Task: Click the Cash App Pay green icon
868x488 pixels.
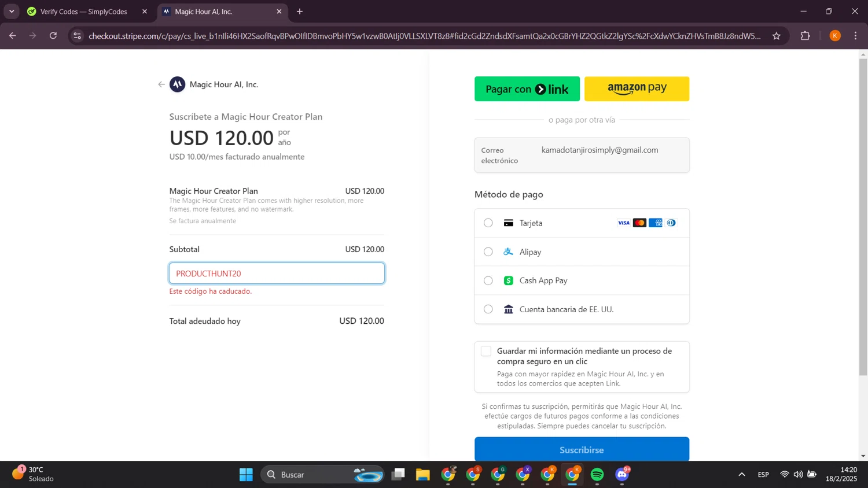Action: pos(509,280)
